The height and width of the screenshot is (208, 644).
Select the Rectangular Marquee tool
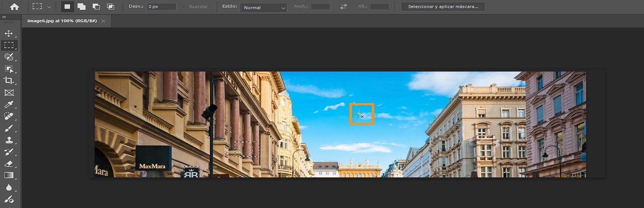click(9, 45)
